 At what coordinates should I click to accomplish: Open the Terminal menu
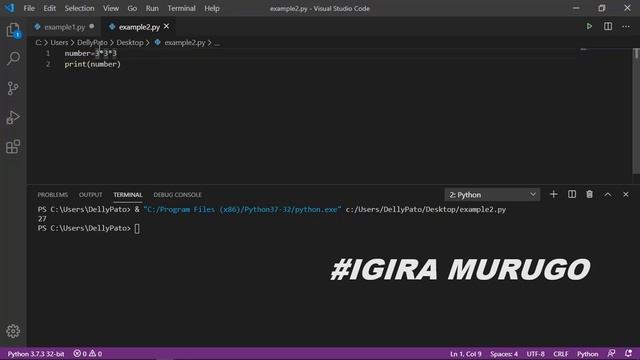(x=181, y=8)
